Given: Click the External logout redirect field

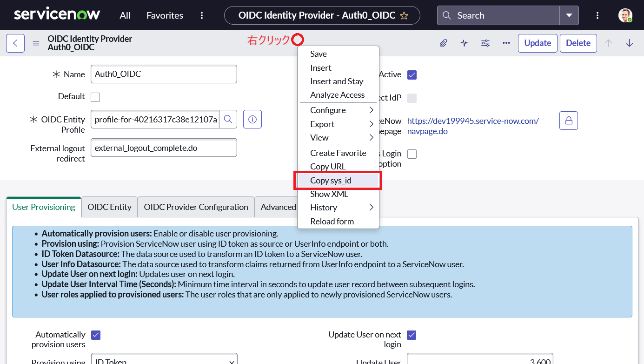Looking at the screenshot, I should click(164, 148).
